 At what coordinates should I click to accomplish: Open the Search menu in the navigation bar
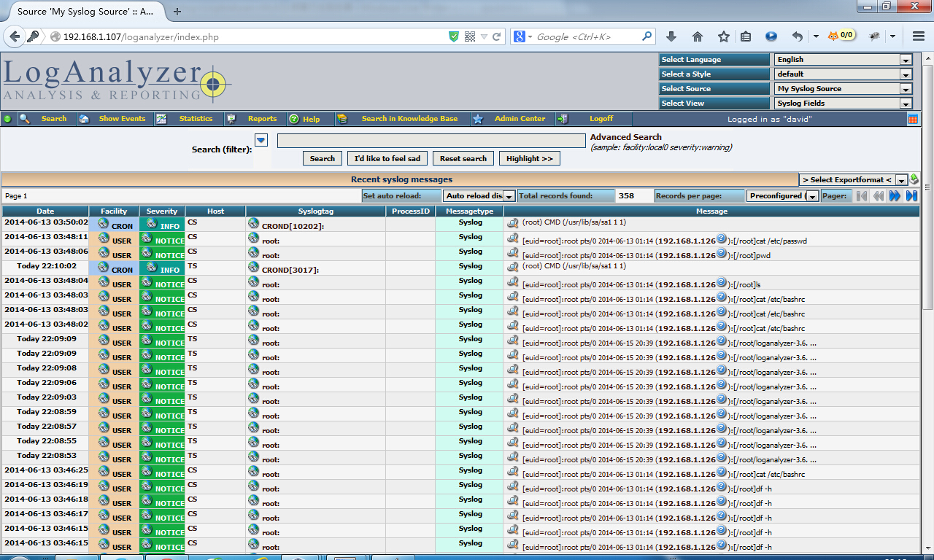pyautogui.click(x=53, y=118)
